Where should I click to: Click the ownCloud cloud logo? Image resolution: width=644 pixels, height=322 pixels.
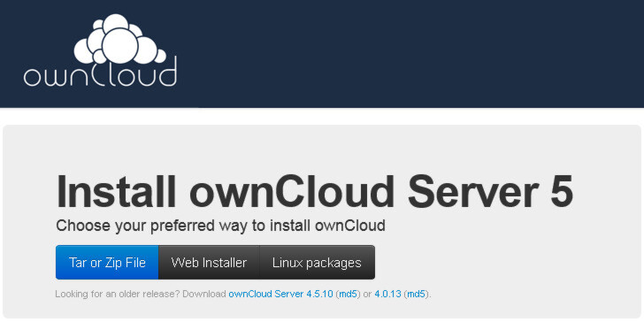click(x=100, y=50)
